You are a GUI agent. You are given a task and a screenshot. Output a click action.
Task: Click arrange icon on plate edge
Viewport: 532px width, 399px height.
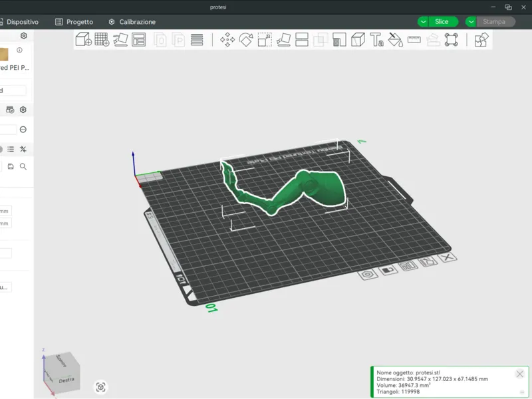[408, 265]
